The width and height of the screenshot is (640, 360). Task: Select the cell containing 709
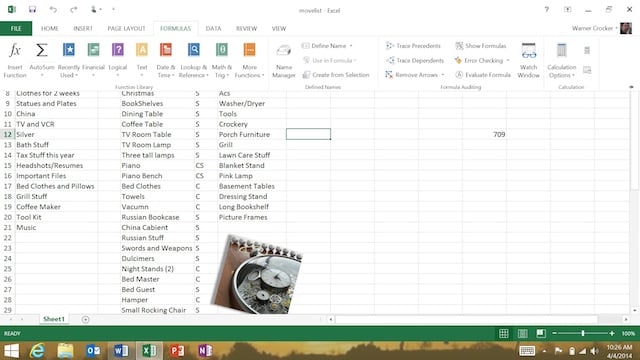(484, 134)
